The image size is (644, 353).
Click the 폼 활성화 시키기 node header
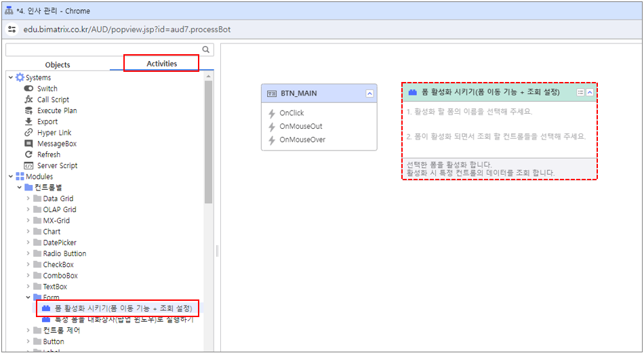click(x=499, y=93)
